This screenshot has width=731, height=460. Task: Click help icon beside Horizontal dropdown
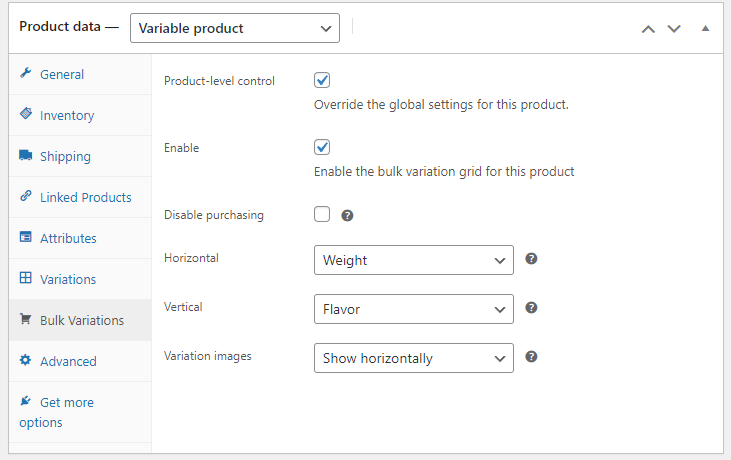coord(532,259)
